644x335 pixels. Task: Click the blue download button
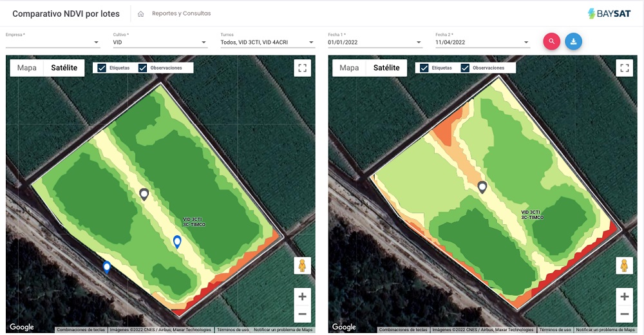573,41
